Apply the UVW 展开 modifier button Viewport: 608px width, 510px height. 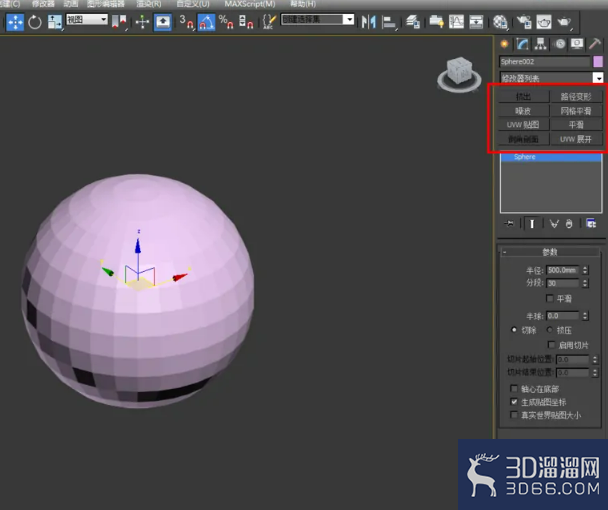(x=576, y=139)
